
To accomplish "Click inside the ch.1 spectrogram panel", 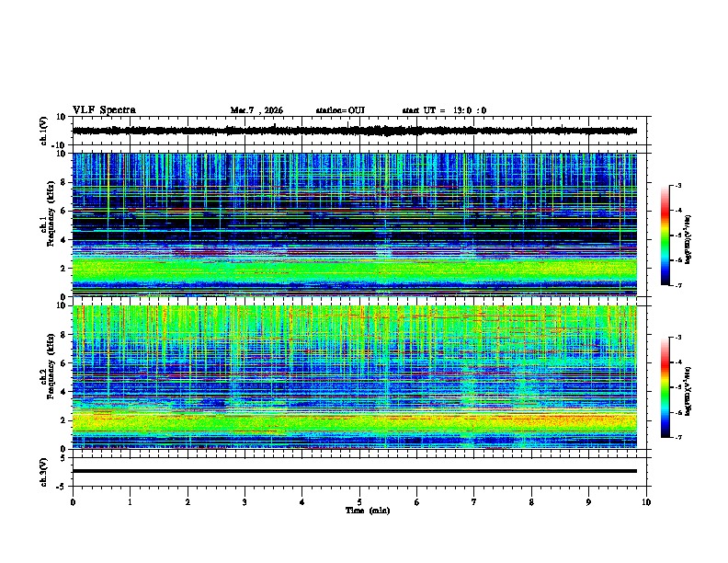I will coord(355,224).
